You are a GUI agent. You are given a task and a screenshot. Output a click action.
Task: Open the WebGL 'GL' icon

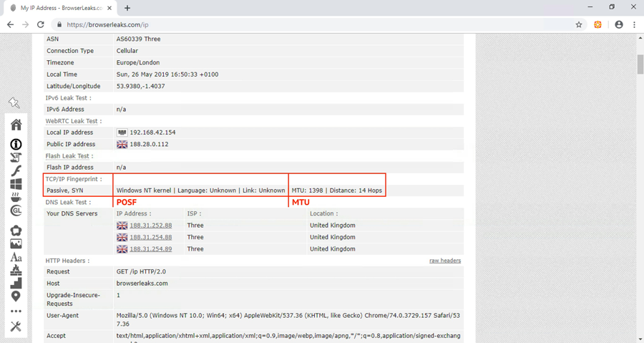[16, 211]
